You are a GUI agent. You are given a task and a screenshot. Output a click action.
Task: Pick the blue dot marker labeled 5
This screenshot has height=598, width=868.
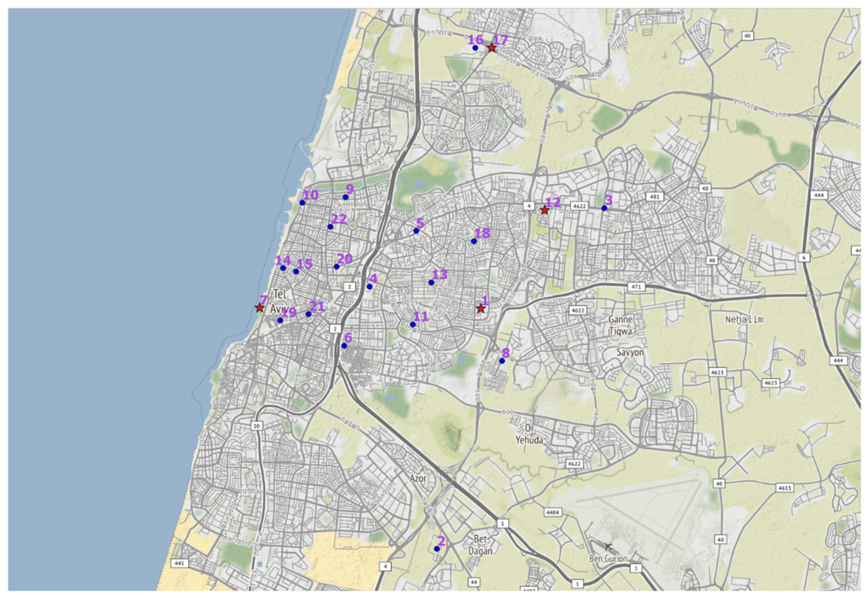pyautogui.click(x=416, y=231)
